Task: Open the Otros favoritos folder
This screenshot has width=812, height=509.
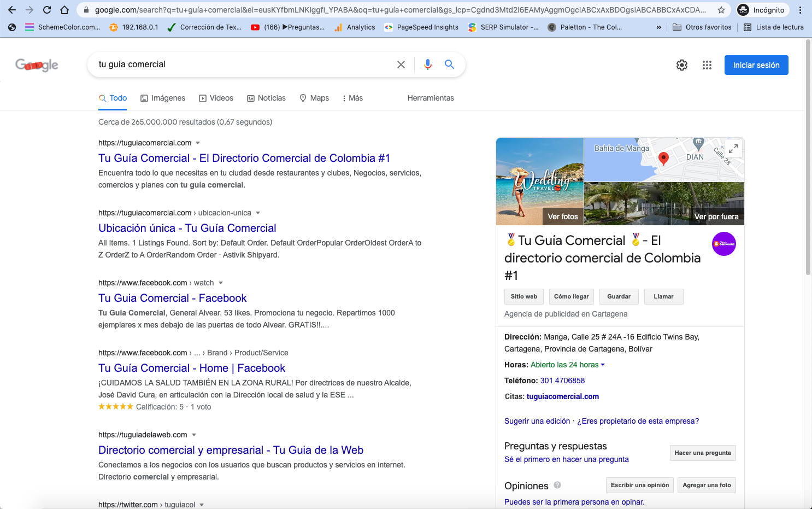Action: 702,27
